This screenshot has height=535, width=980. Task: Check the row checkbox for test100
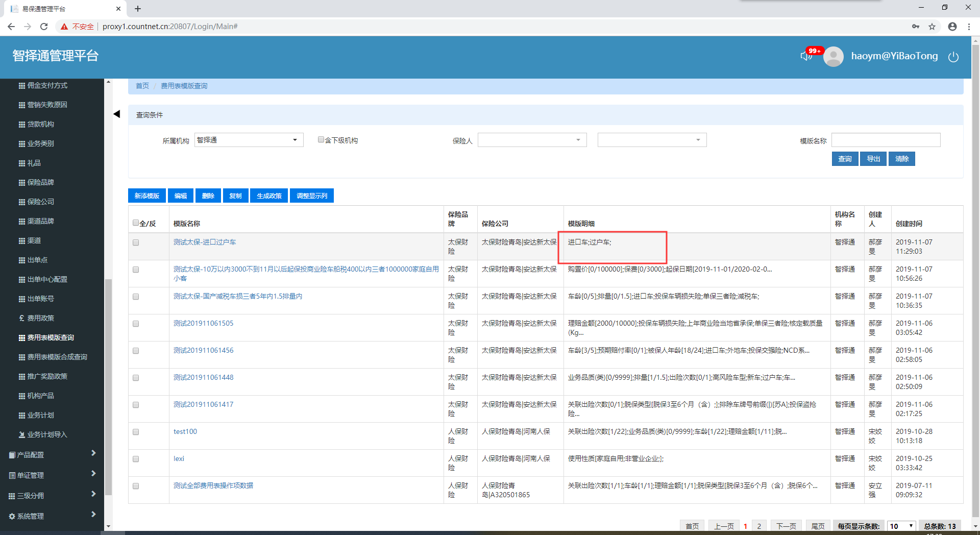[x=136, y=432]
